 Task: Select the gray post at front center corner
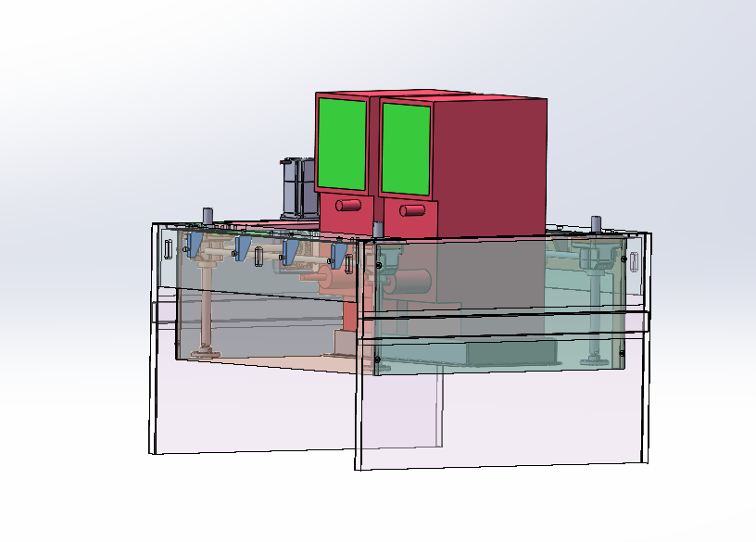pyautogui.click(x=378, y=228)
